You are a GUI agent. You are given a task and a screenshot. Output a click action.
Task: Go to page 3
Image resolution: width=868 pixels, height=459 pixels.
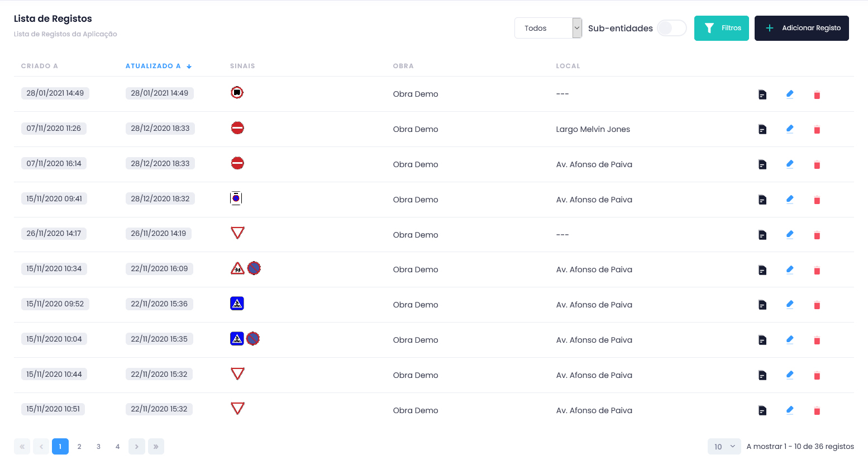tap(98, 446)
